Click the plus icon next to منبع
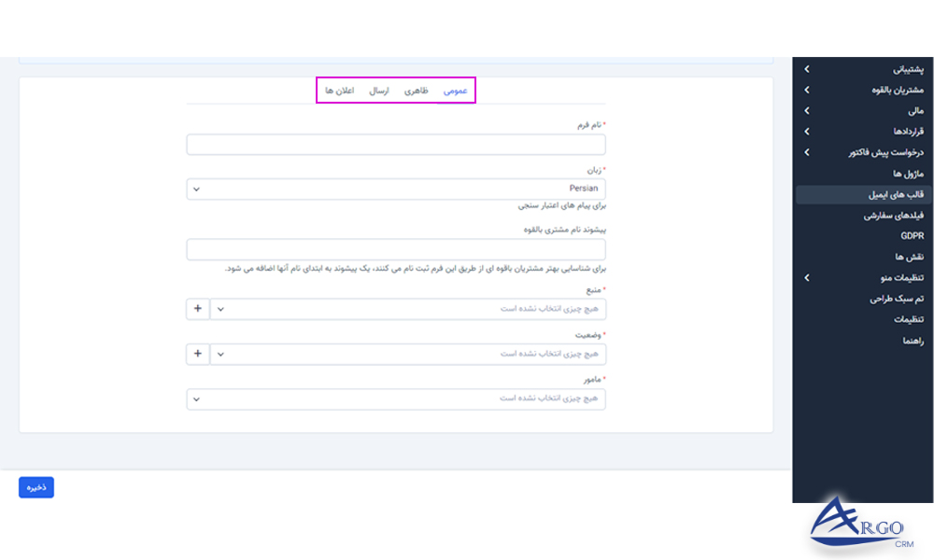This screenshot has width=934, height=560. coord(197,309)
